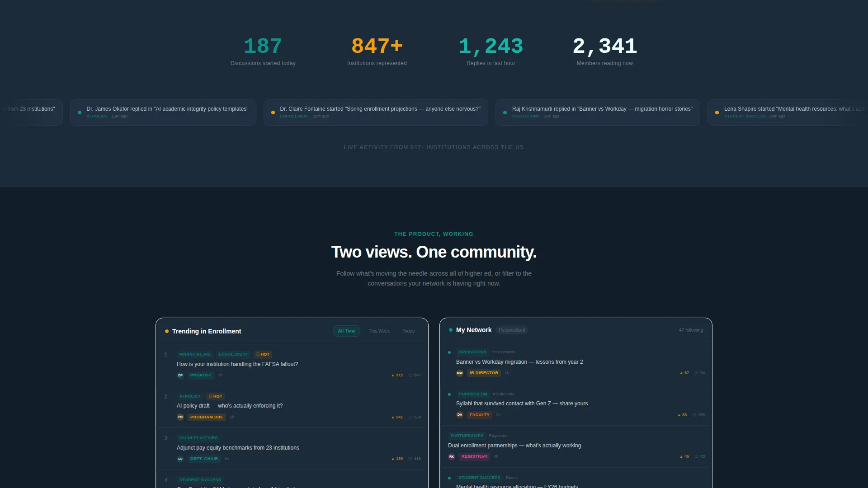Viewport: 868px width, 488px height.
Task: Select the All Time filter tab
Action: click(x=347, y=331)
